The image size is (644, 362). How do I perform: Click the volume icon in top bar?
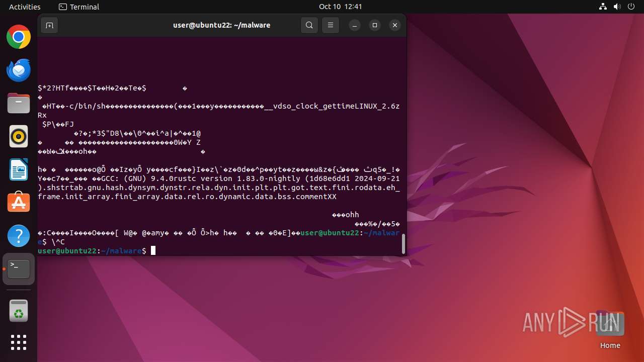coord(617,7)
